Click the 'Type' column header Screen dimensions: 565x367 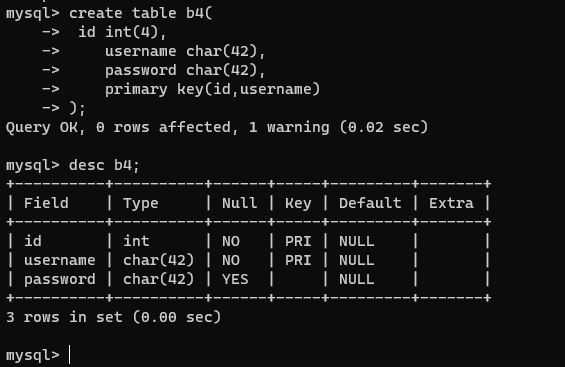tap(141, 203)
